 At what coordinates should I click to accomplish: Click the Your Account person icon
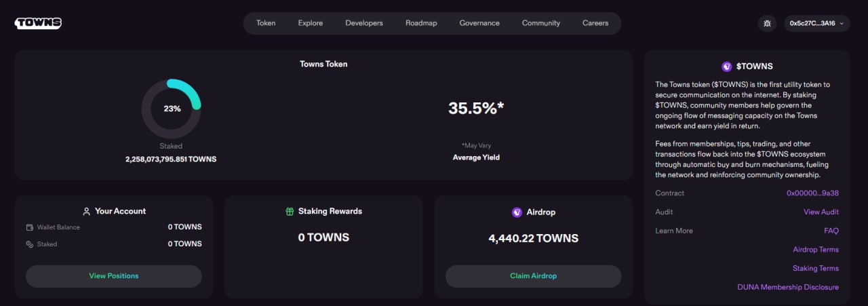coord(86,212)
